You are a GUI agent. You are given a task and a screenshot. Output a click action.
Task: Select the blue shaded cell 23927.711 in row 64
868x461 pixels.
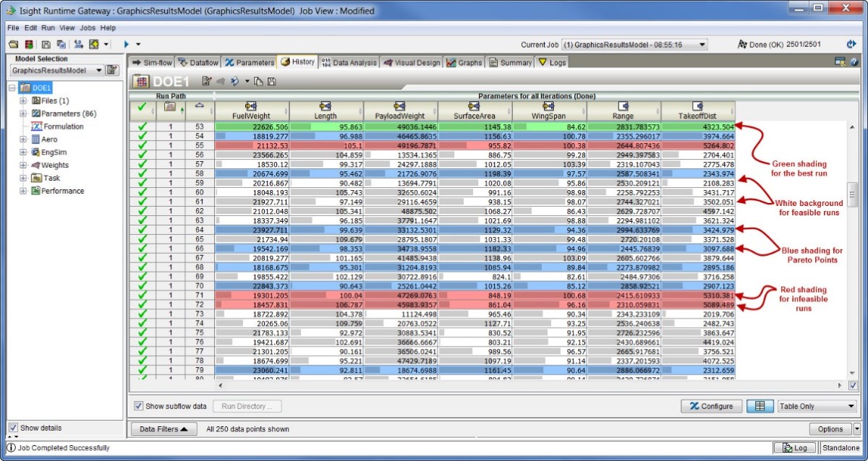[x=252, y=230]
